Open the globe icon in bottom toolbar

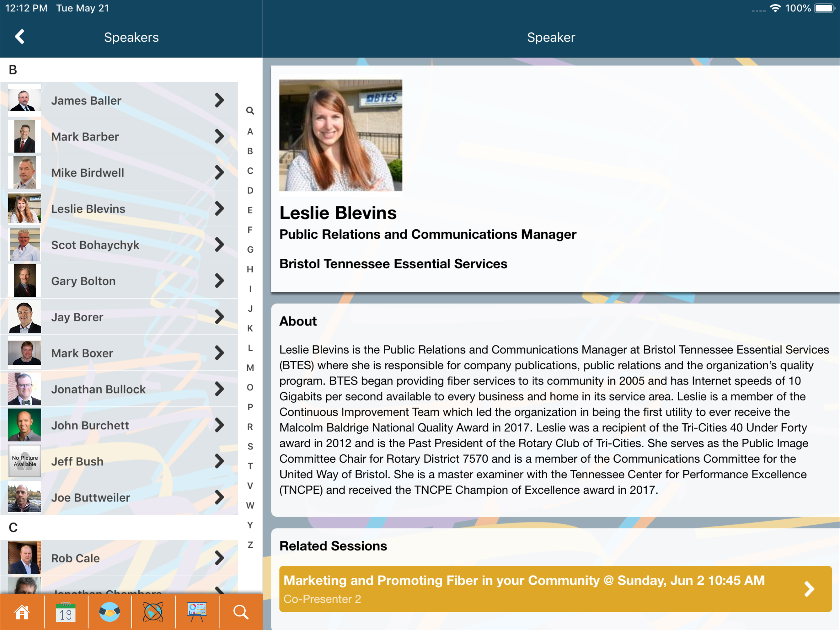click(x=153, y=612)
